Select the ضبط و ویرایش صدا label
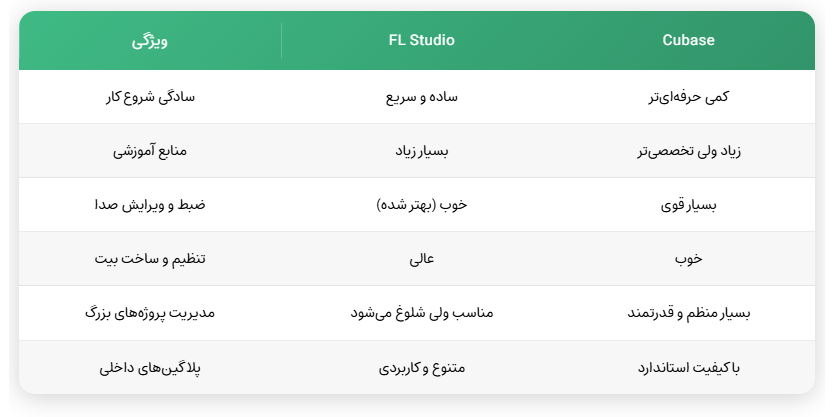832x417 pixels. click(150, 205)
